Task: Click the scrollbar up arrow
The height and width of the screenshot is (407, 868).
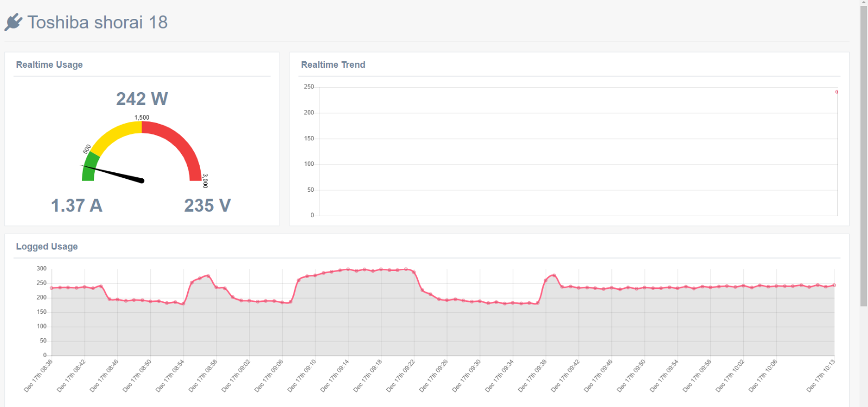Action: tap(864, 3)
